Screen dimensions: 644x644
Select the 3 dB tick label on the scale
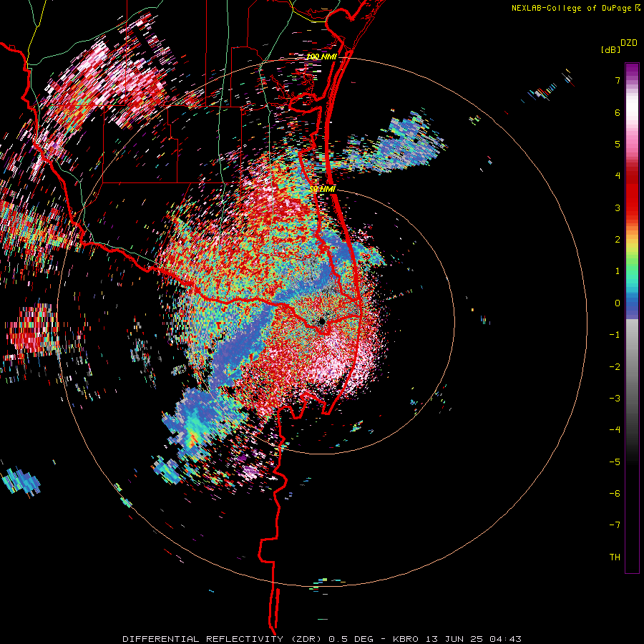click(x=618, y=208)
